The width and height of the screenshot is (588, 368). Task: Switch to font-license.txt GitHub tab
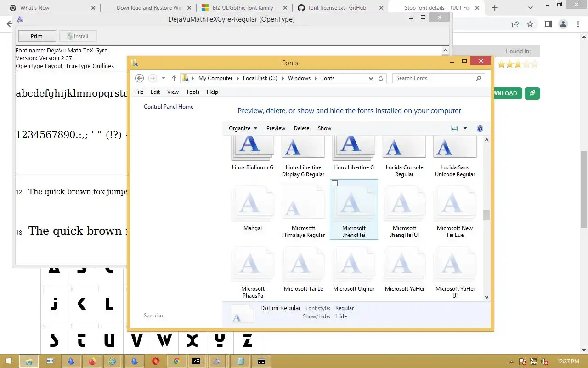[340, 8]
